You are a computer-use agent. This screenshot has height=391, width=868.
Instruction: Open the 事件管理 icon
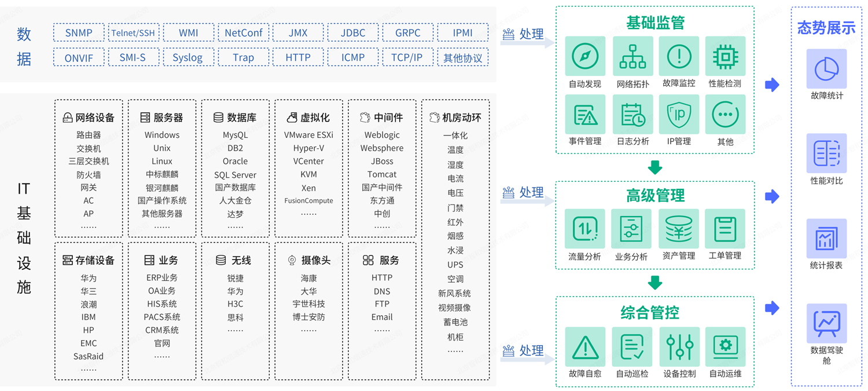click(585, 115)
